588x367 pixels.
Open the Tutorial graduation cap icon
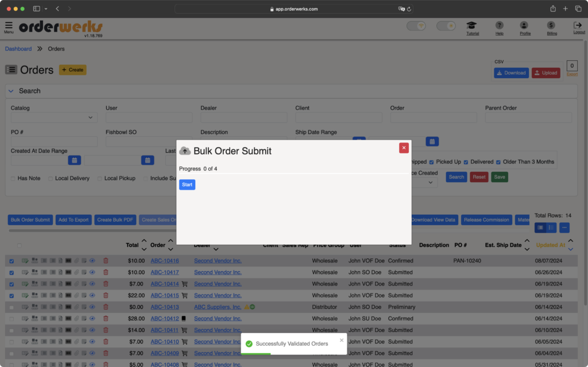pos(472,25)
